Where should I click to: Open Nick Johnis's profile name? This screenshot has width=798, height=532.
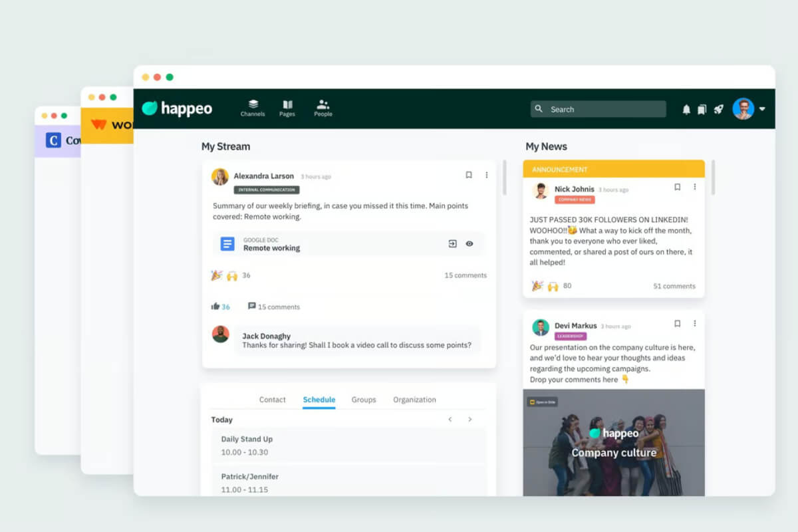click(x=575, y=190)
